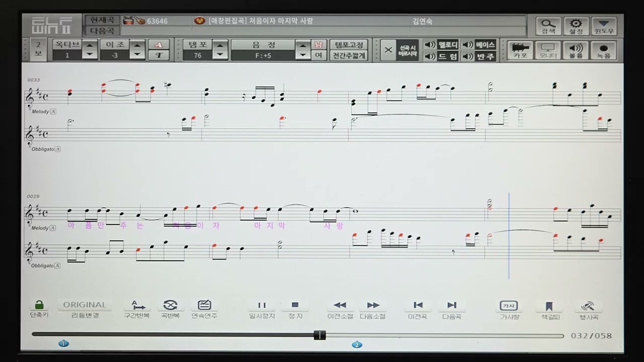Lower 옥타브 octave with down arrow
Viewport: 644px width, 362px height.
coord(90,55)
